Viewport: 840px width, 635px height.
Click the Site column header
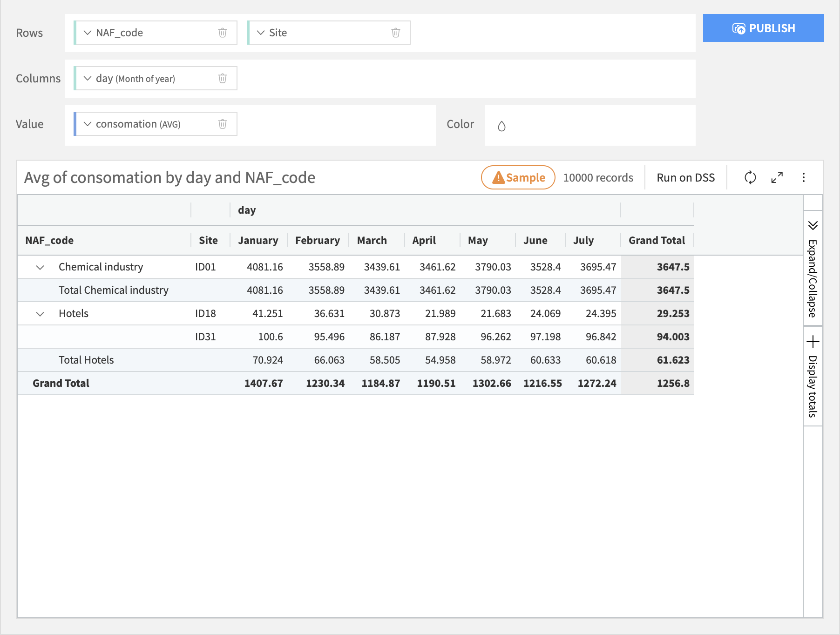(x=208, y=240)
